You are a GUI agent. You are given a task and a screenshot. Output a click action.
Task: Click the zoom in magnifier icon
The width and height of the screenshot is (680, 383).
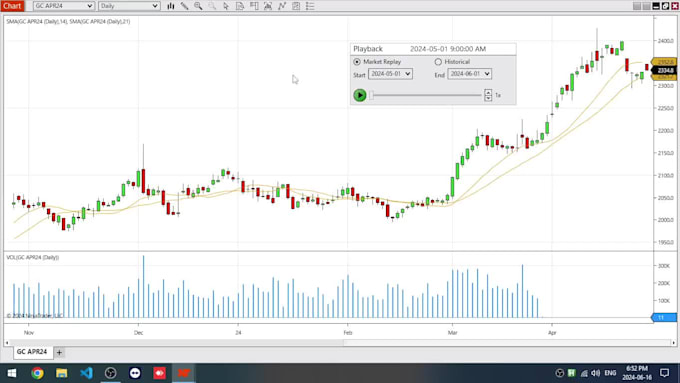click(x=198, y=6)
